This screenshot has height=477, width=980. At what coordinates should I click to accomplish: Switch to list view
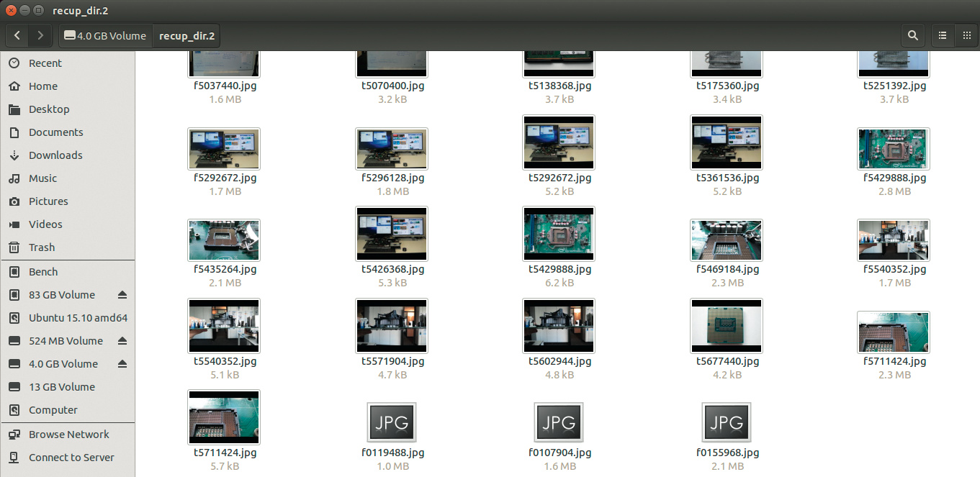(x=942, y=35)
